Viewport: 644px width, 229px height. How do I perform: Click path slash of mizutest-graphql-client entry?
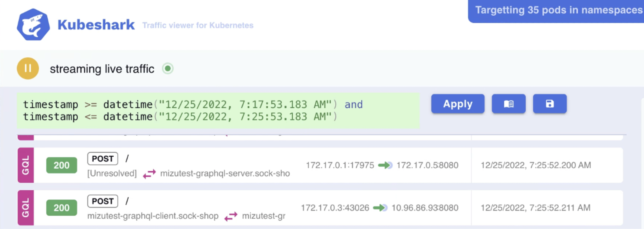(127, 201)
